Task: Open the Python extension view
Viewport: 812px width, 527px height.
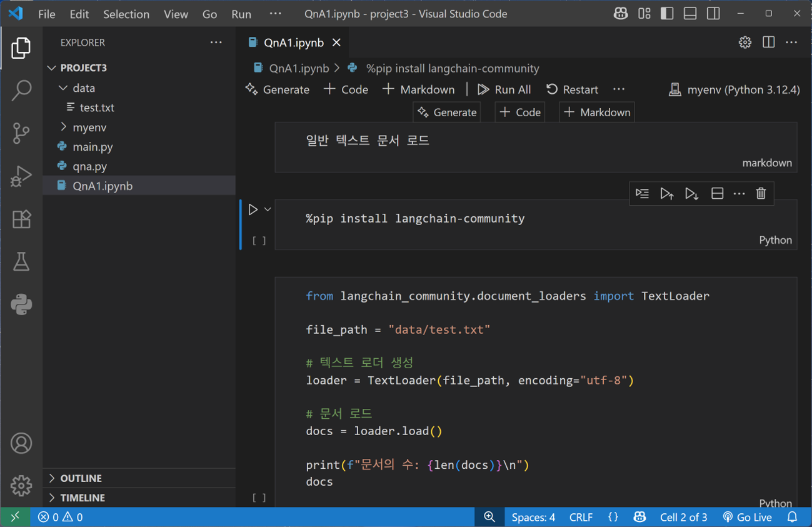Action: (x=21, y=304)
